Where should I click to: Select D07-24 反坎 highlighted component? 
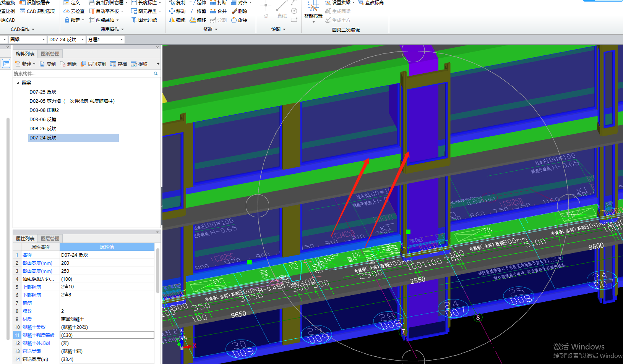tap(73, 138)
